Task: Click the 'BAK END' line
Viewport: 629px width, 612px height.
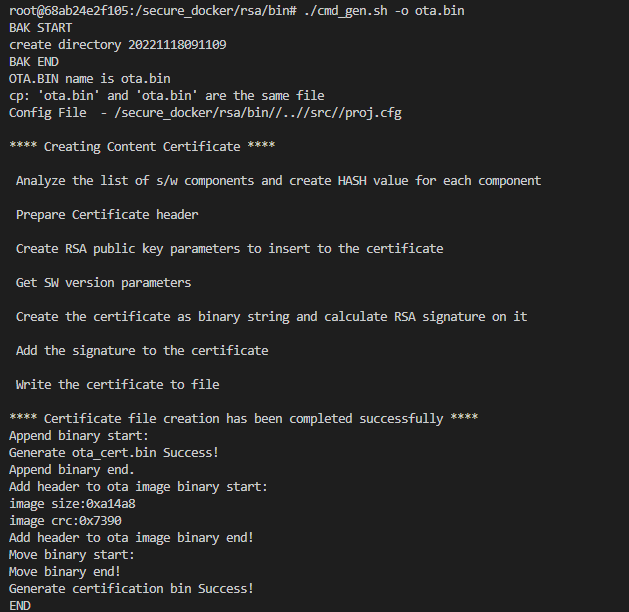Action: (x=34, y=62)
